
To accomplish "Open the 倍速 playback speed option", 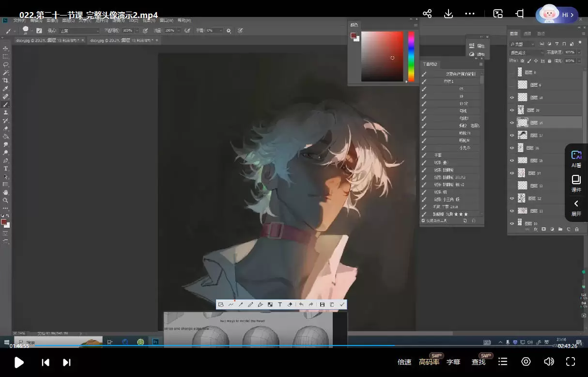I will 404,362.
